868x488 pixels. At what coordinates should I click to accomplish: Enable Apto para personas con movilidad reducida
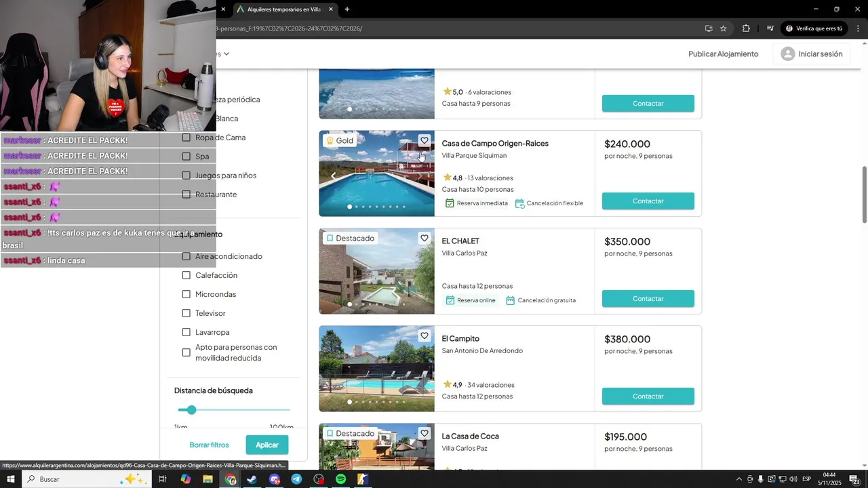[x=186, y=352]
